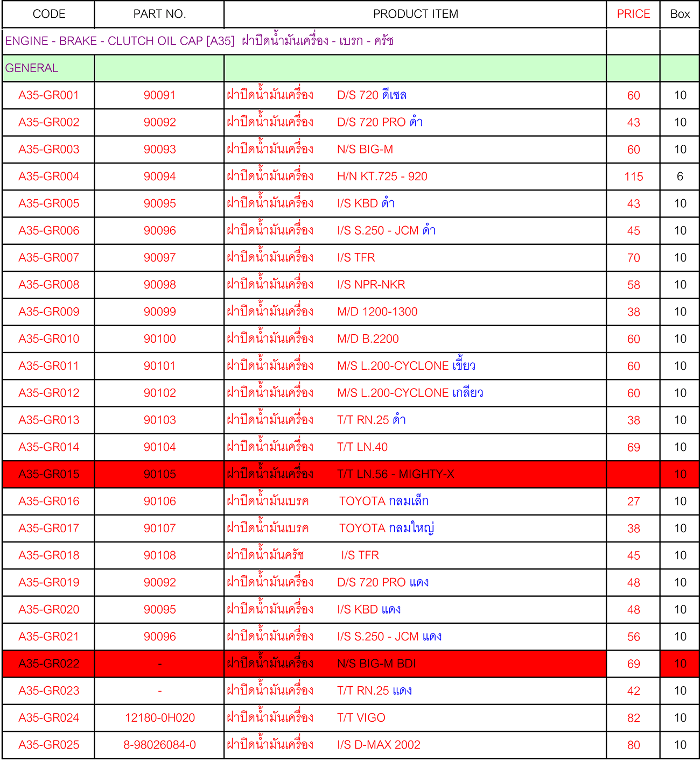Click price 70 for I/S TFR engine cap
Screen dimensions: 700x761
(x=633, y=258)
